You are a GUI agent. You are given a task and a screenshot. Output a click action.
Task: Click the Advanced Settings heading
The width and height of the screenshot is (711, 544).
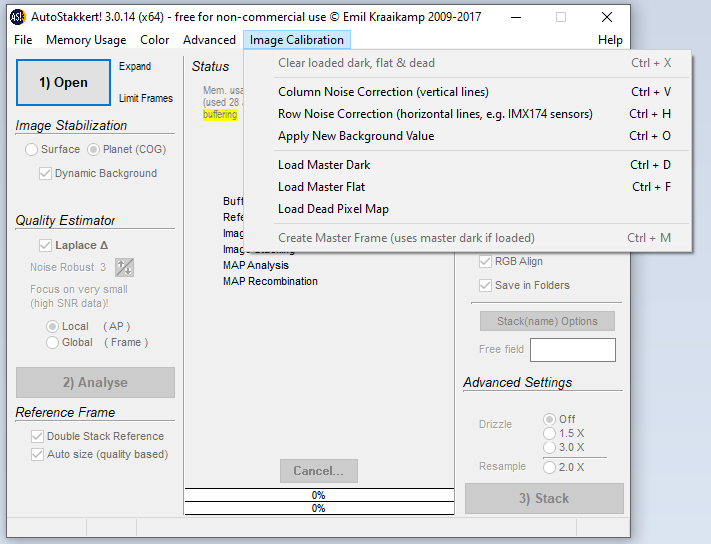[517, 383]
